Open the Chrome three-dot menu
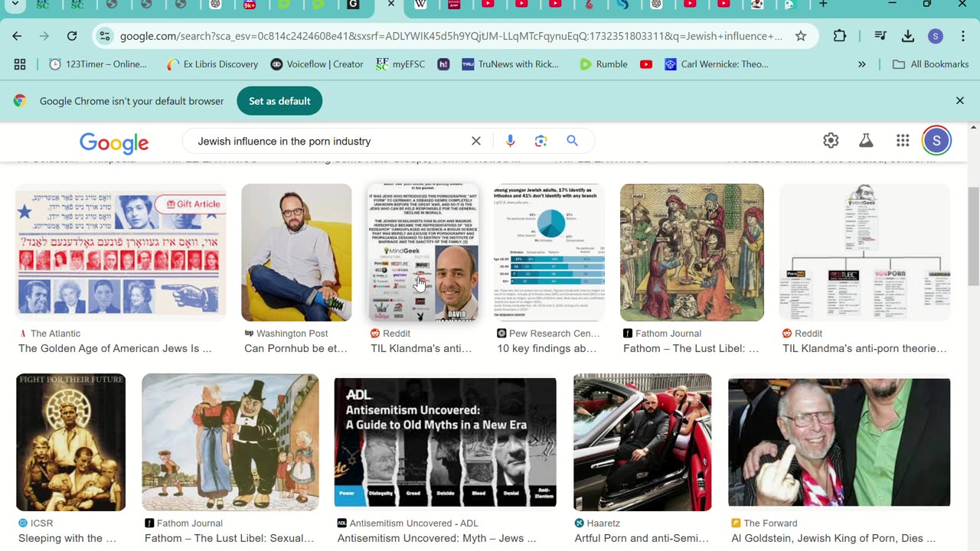The image size is (980, 551). [963, 36]
